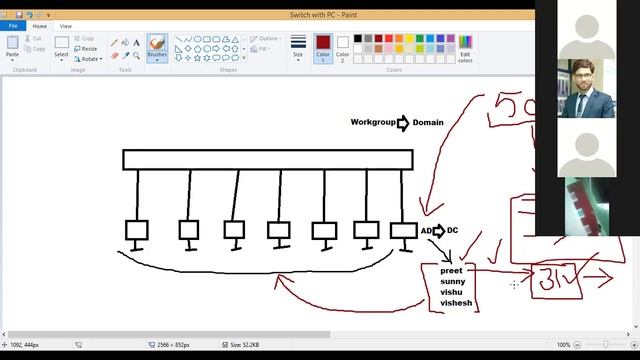Click the canvas scroll-right arrow
Screen dimensions: 640x360
pos(628,334)
